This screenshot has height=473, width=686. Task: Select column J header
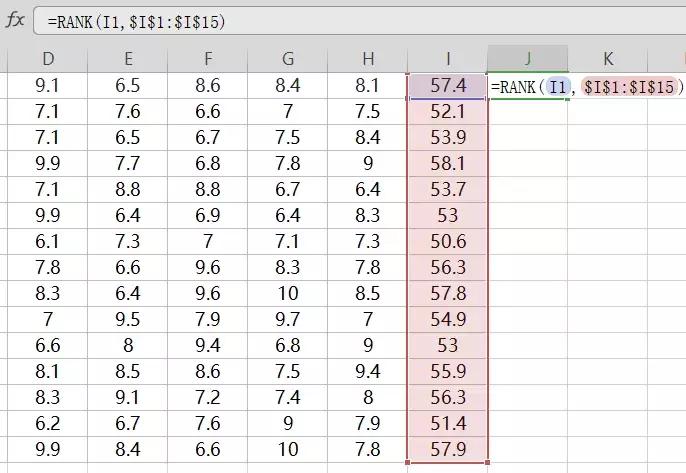coord(528,59)
